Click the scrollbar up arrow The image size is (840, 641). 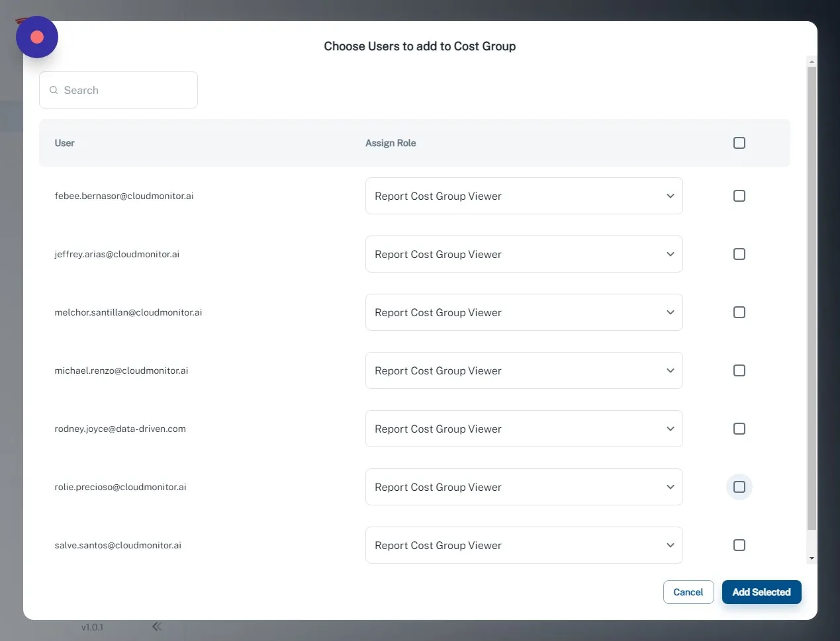tap(812, 62)
